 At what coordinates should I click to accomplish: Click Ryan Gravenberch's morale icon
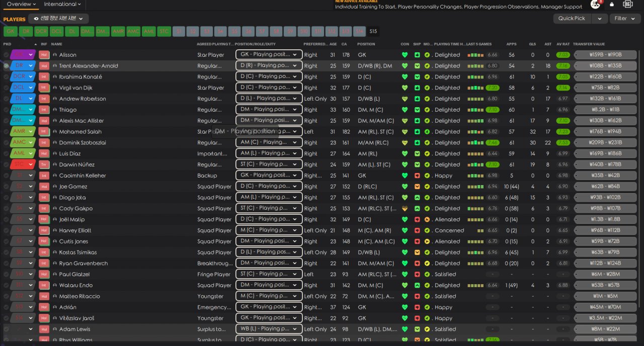(x=427, y=264)
